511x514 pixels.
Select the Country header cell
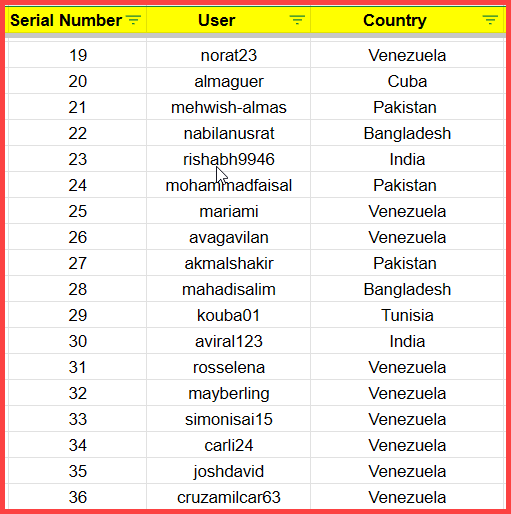[408, 20]
